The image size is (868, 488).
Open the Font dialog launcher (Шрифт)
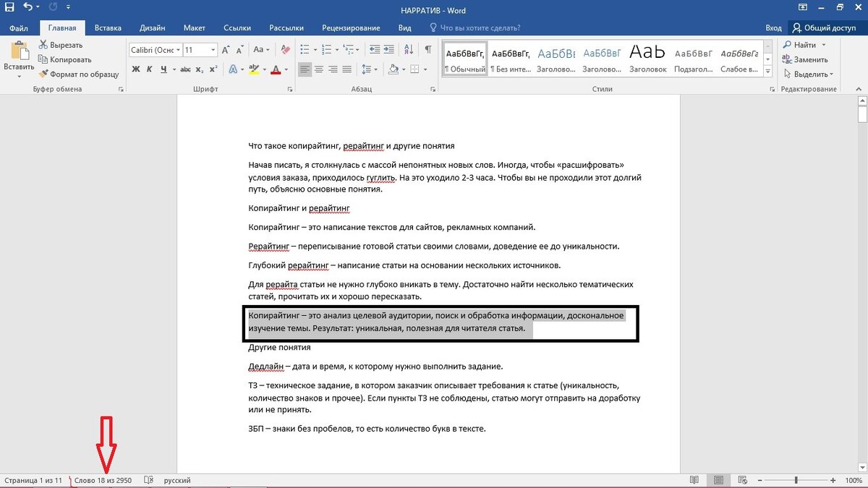point(290,90)
